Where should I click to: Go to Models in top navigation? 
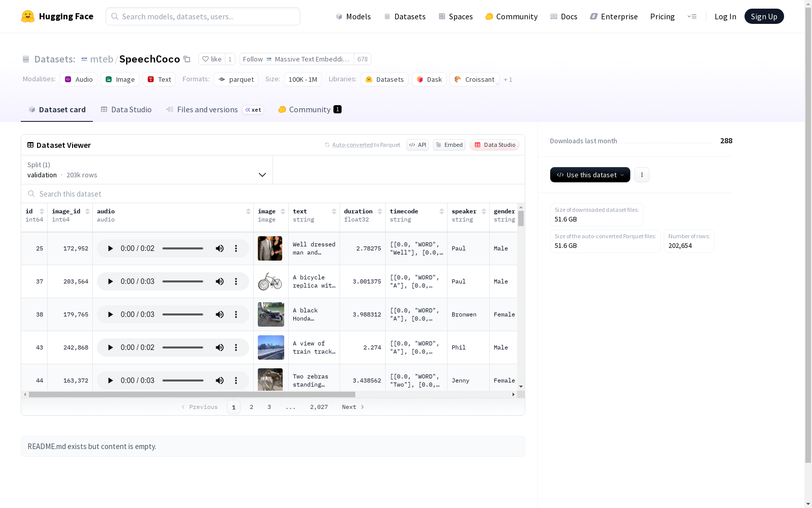click(353, 16)
